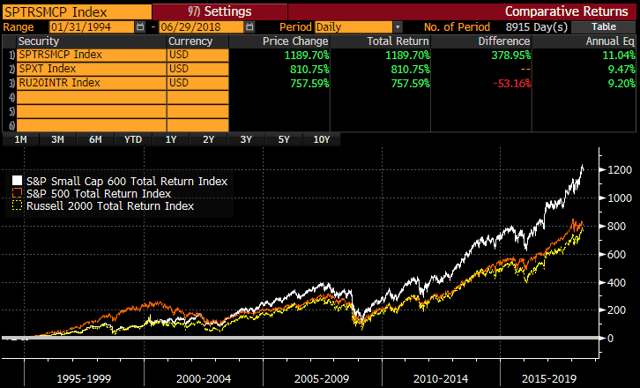
Task: Open the 97) Settings menu
Action: click(220, 11)
